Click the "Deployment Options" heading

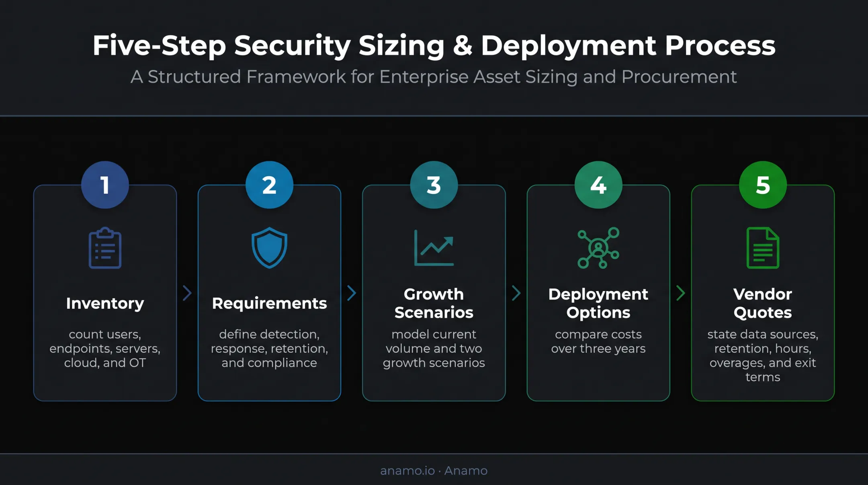[x=598, y=303]
